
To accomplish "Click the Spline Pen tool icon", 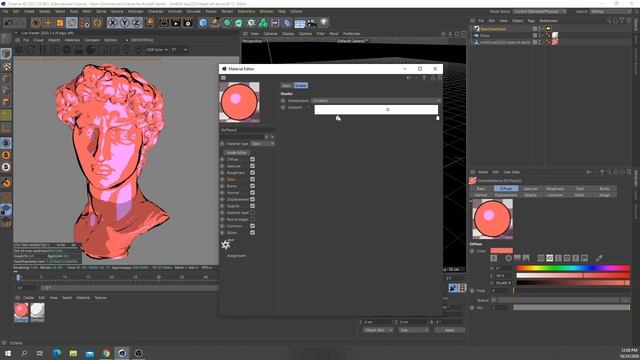I will 215,23.
